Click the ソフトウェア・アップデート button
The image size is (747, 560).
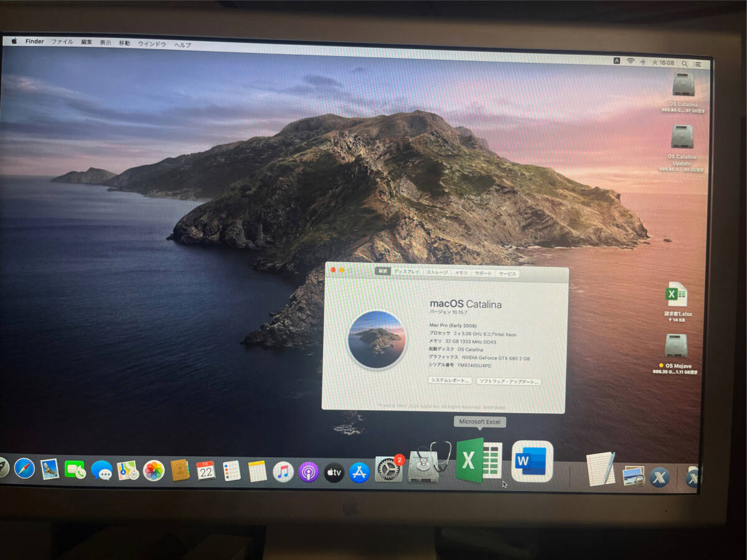tap(509, 381)
